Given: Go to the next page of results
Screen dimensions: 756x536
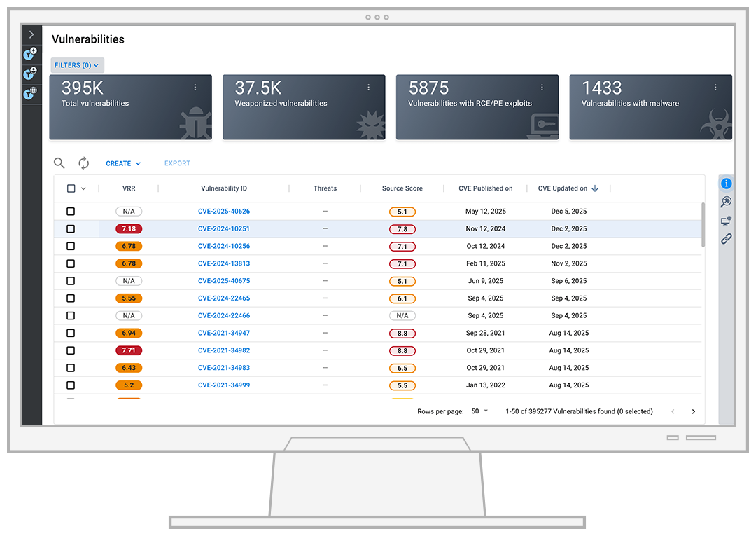Looking at the screenshot, I should (693, 411).
